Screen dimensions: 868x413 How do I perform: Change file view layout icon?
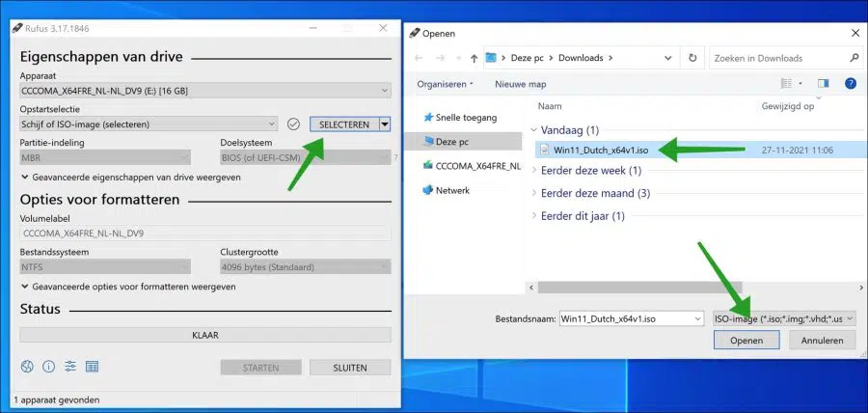[786, 84]
